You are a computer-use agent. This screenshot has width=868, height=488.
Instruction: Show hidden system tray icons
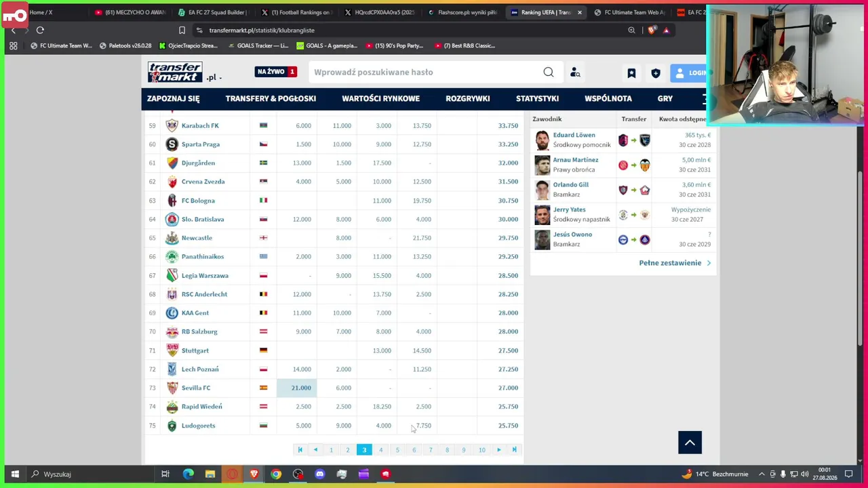762,474
